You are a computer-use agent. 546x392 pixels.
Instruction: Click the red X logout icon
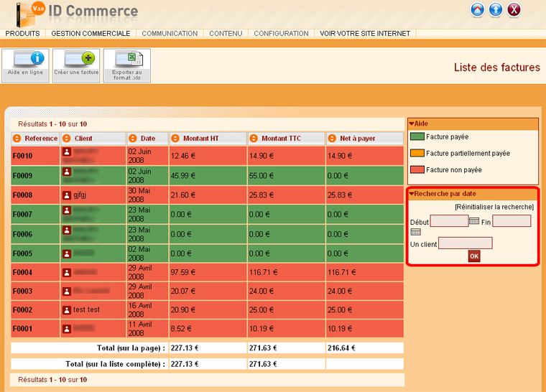pyautogui.click(x=514, y=10)
